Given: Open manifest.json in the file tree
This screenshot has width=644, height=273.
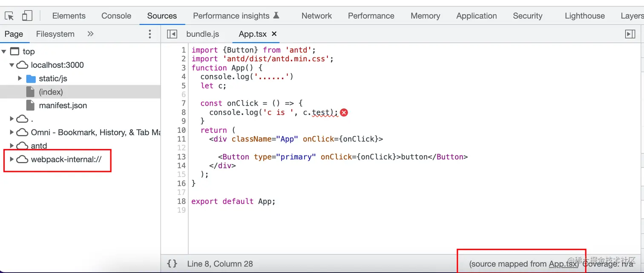Looking at the screenshot, I should (x=63, y=105).
